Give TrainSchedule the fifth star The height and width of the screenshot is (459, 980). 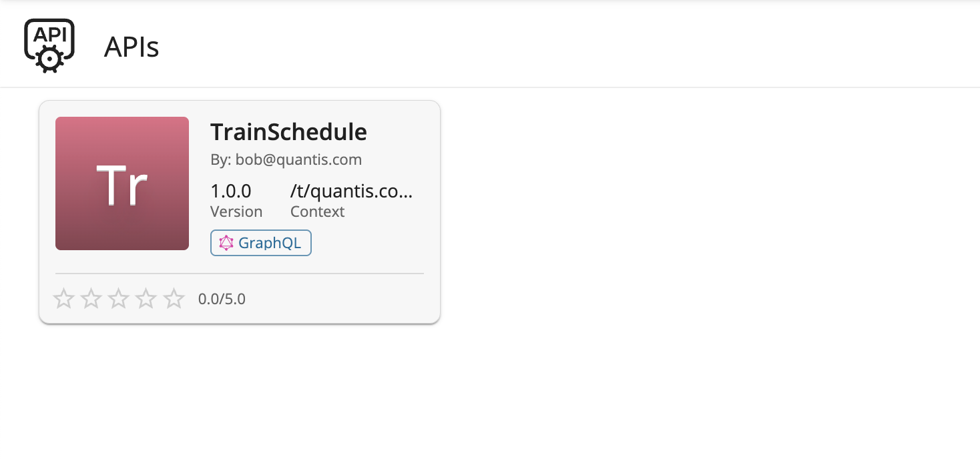click(174, 299)
